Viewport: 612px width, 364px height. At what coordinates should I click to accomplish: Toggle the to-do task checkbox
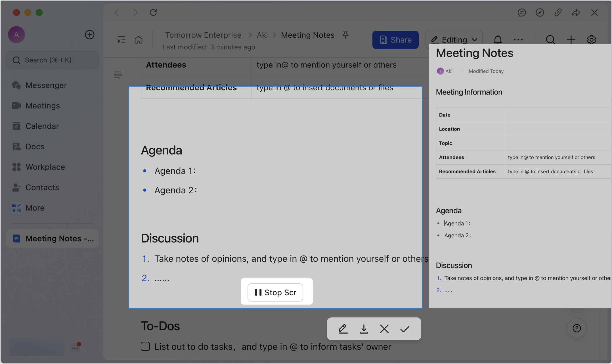(145, 346)
